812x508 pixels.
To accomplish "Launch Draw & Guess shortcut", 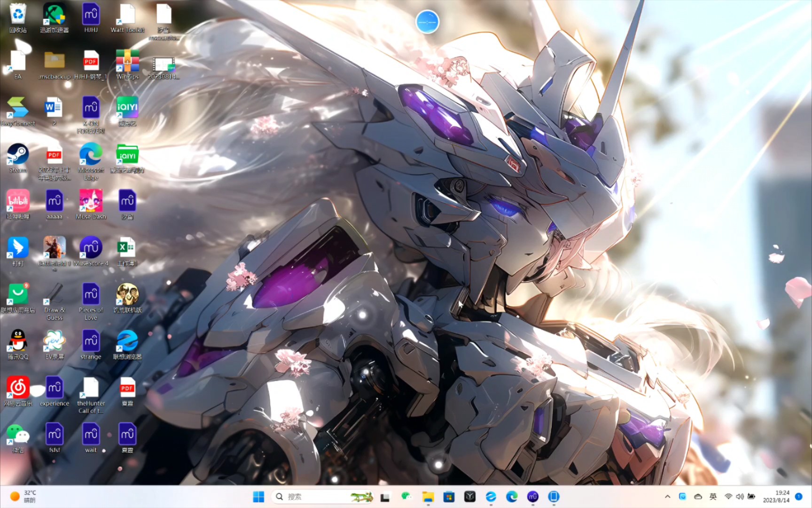I will pyautogui.click(x=55, y=302).
